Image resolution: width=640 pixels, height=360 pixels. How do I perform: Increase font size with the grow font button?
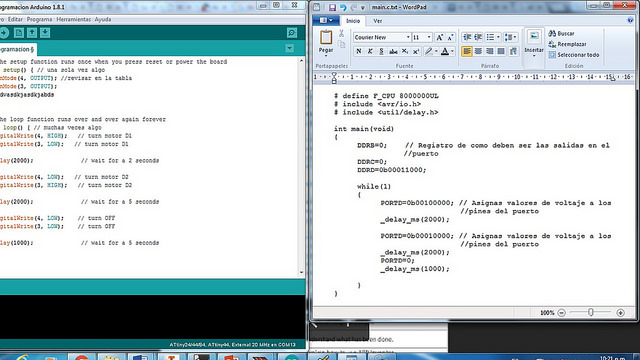point(439,37)
